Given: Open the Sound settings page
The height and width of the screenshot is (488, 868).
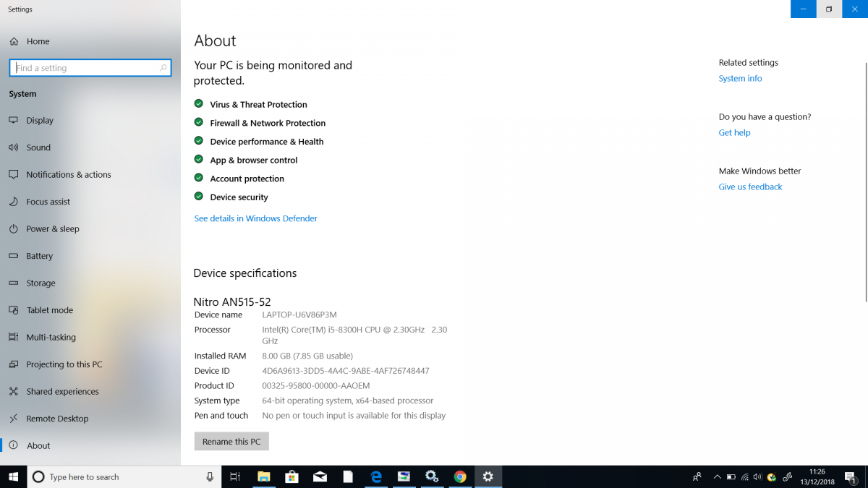Looking at the screenshot, I should coord(38,147).
